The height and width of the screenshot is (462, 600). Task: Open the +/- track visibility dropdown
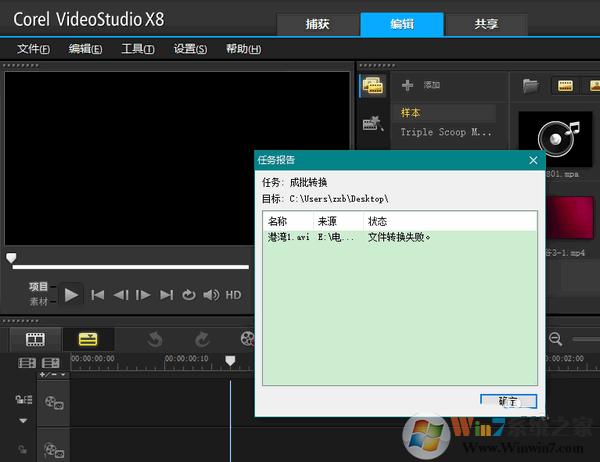tap(52, 375)
